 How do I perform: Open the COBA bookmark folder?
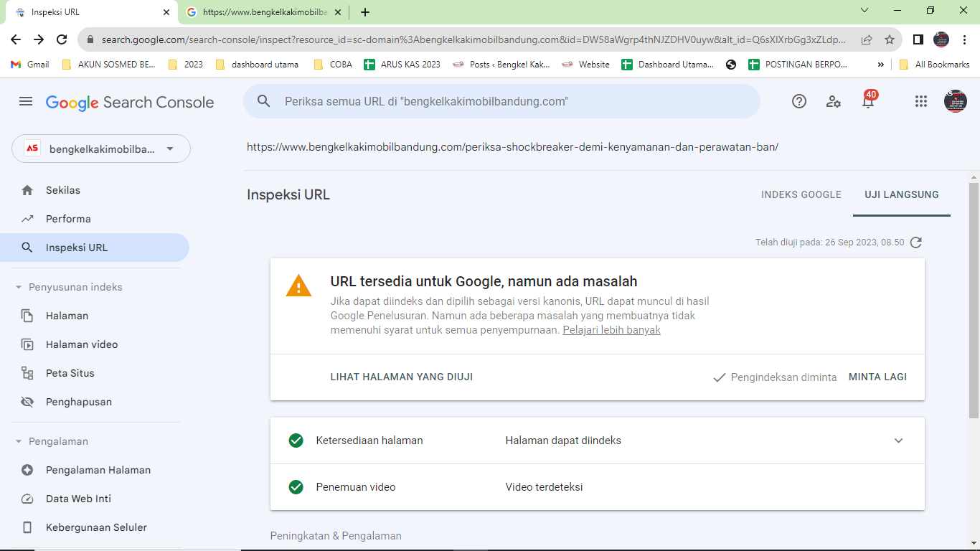(x=334, y=65)
